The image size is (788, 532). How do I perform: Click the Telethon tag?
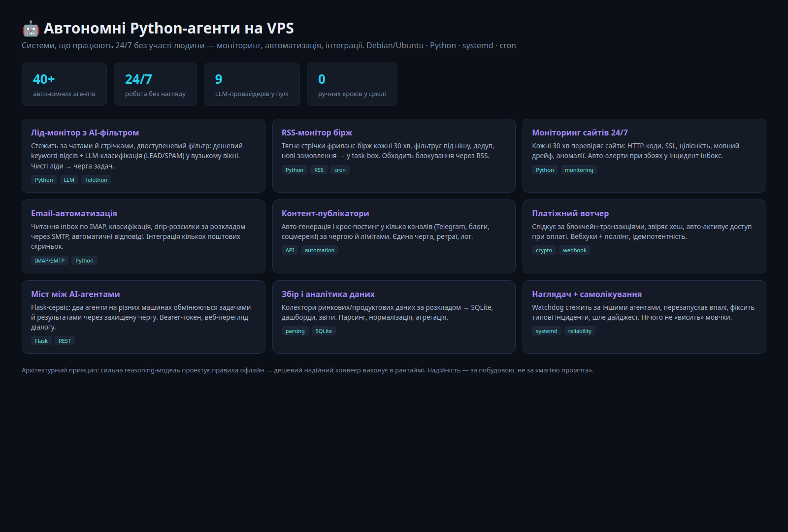coord(96,180)
